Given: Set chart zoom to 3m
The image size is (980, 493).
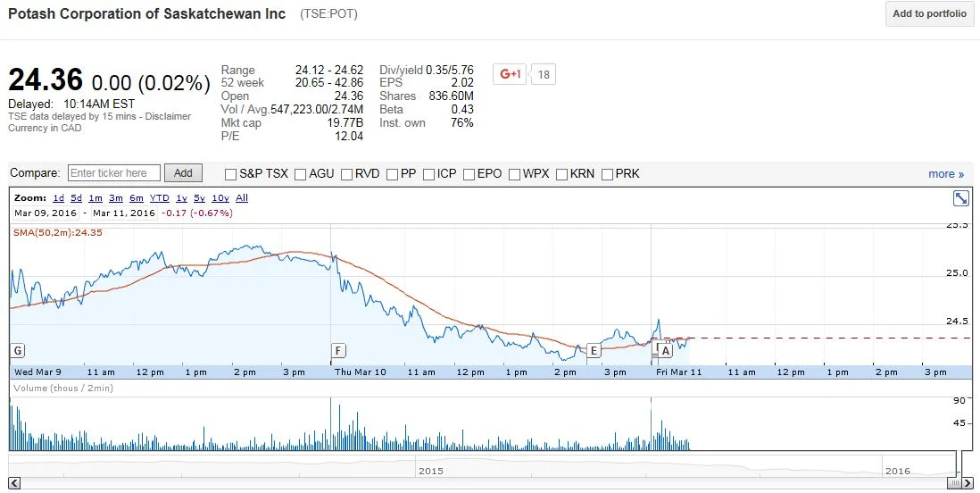Looking at the screenshot, I should click(x=116, y=197).
